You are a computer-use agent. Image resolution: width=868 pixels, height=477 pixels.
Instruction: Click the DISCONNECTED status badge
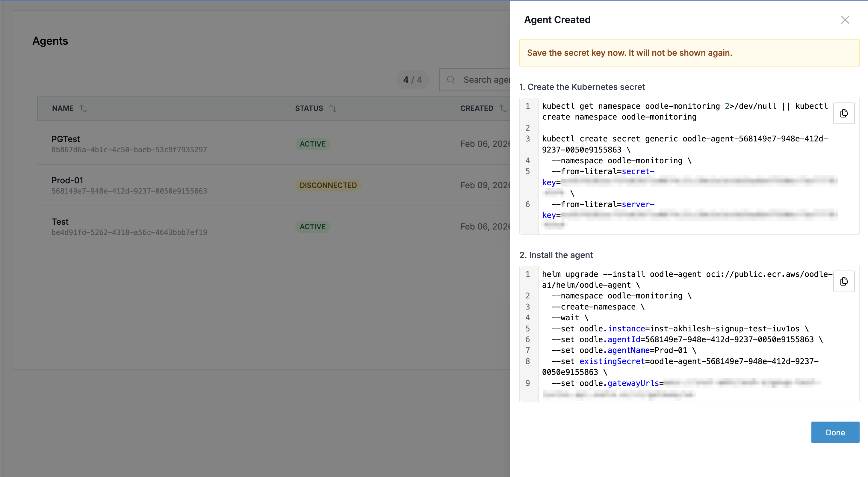pyautogui.click(x=328, y=185)
